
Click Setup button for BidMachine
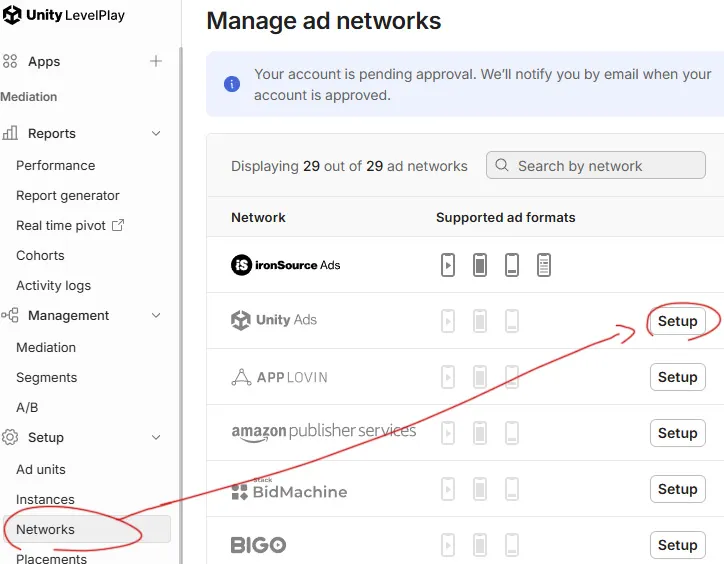tap(677, 489)
